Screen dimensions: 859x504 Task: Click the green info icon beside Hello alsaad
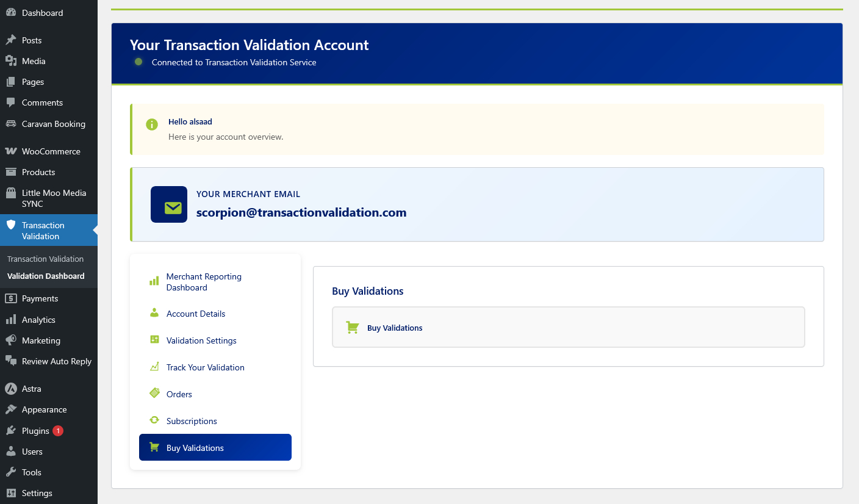point(152,124)
